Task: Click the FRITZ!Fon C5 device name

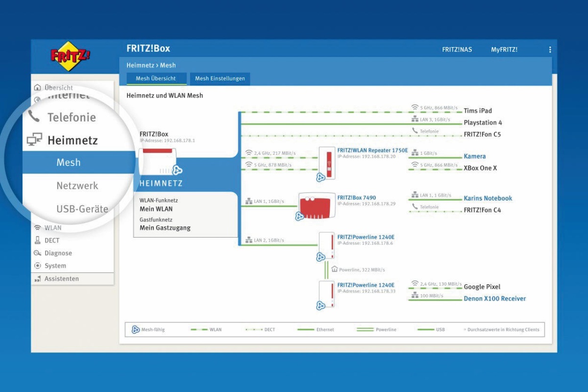Action: [482, 134]
